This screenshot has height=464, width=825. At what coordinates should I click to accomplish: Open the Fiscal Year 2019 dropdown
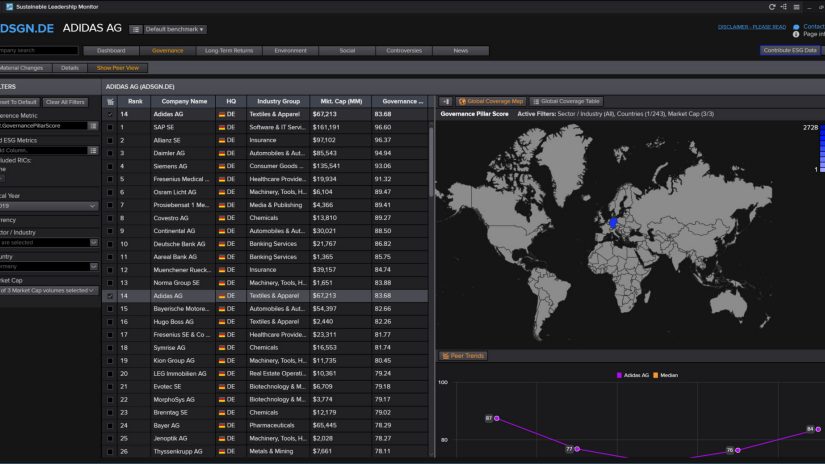pos(48,206)
